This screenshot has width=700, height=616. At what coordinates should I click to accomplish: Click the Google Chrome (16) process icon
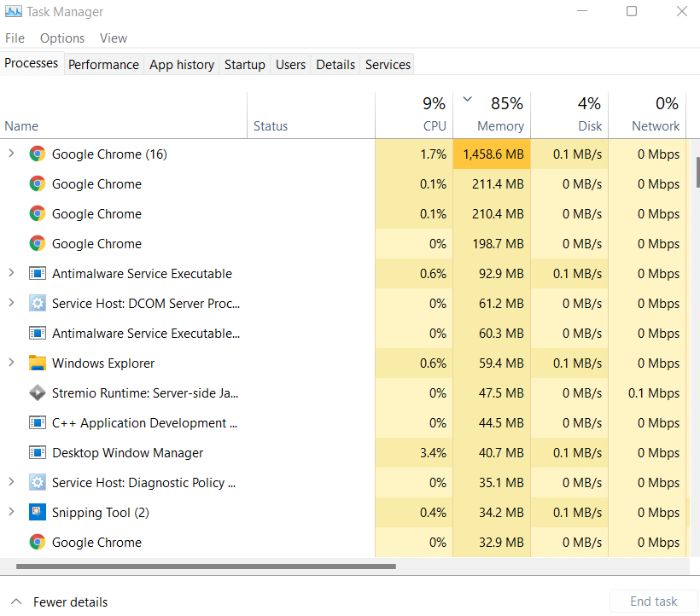point(37,154)
